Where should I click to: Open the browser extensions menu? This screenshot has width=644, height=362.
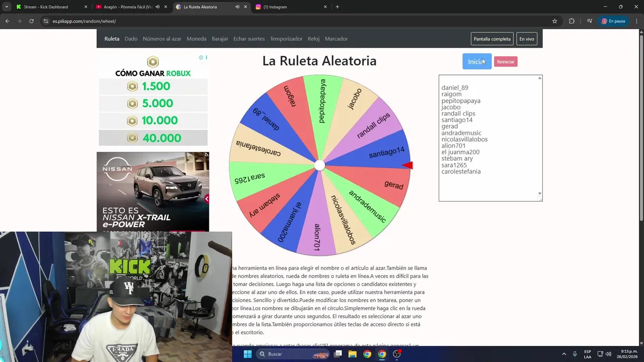(572, 21)
